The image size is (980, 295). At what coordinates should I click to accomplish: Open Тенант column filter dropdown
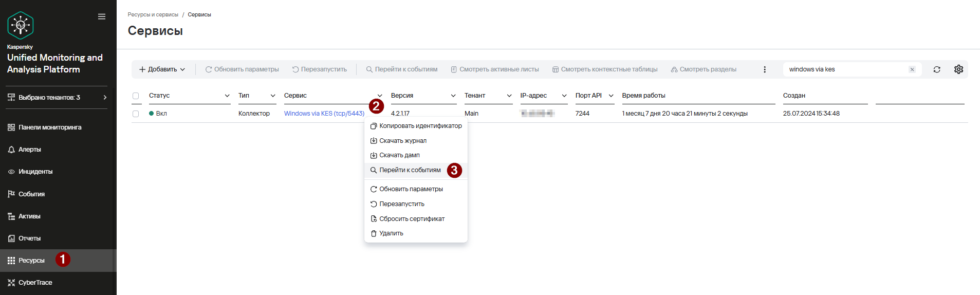(x=509, y=96)
